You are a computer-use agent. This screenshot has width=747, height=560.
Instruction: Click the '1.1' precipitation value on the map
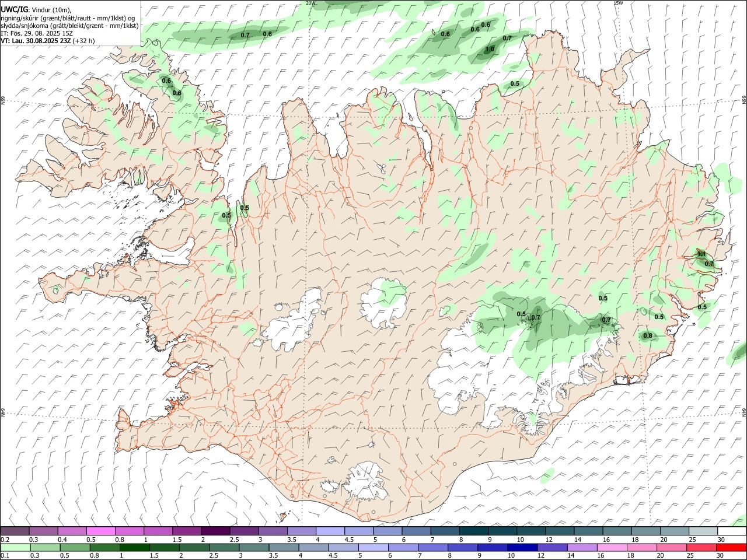(701, 254)
